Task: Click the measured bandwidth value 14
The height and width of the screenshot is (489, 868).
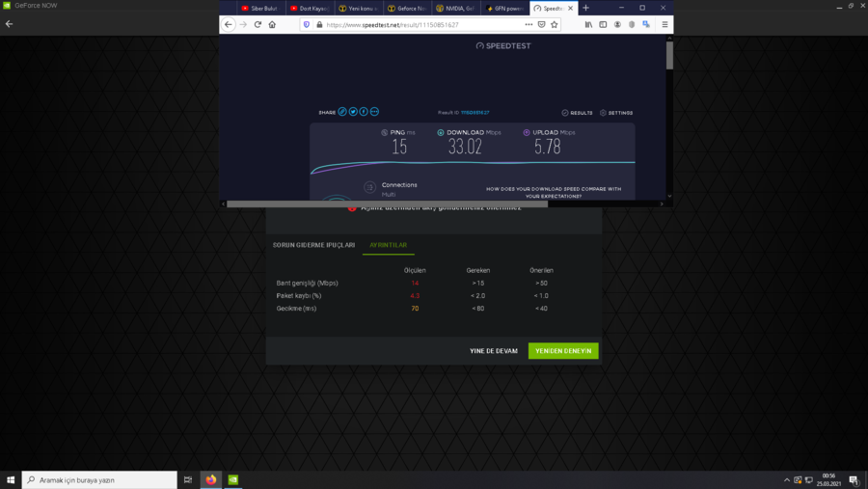Action: tap(415, 283)
